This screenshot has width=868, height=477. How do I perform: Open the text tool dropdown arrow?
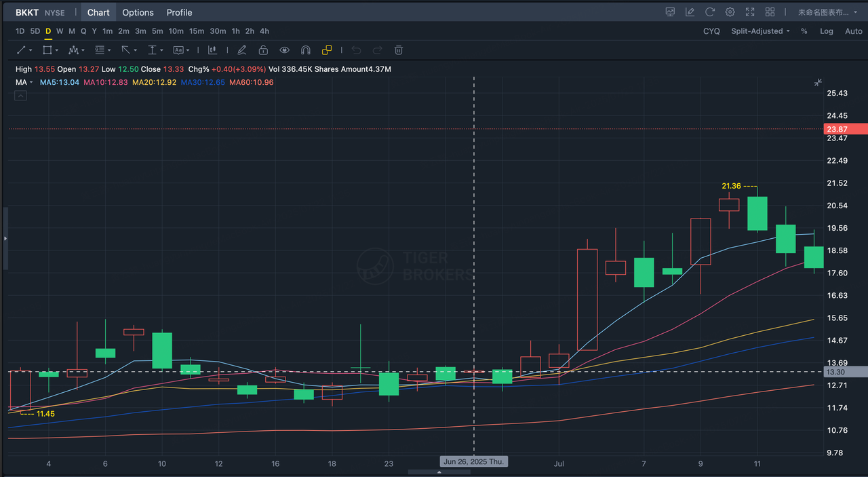click(188, 50)
